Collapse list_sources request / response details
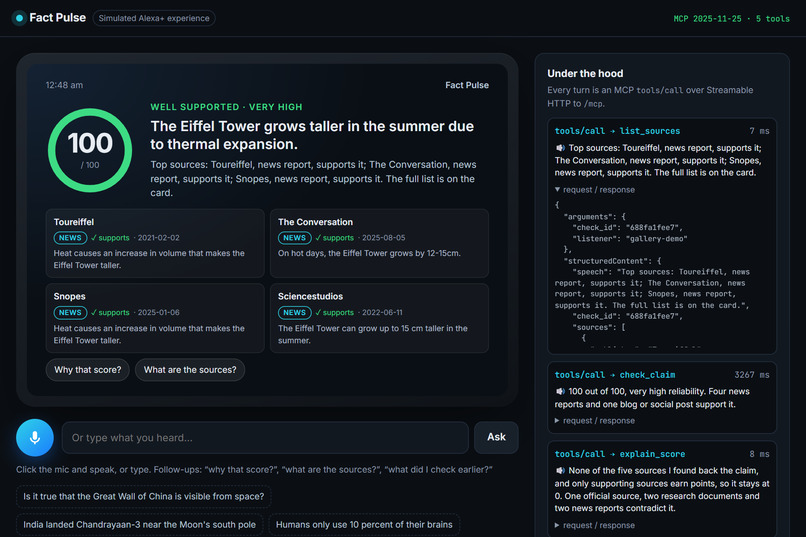Screen dimensions: 806x537 [x=595, y=190]
